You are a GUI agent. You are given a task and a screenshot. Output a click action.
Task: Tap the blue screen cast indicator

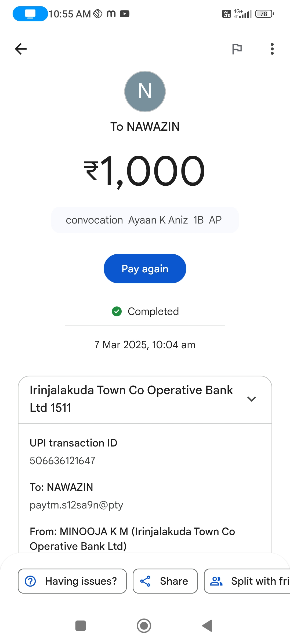30,14
